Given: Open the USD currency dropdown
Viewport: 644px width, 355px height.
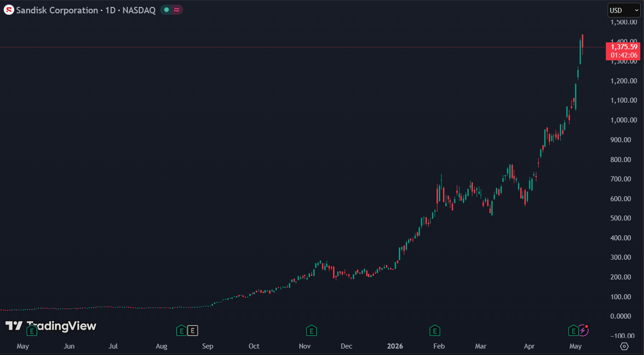Looking at the screenshot, I should 624,10.
